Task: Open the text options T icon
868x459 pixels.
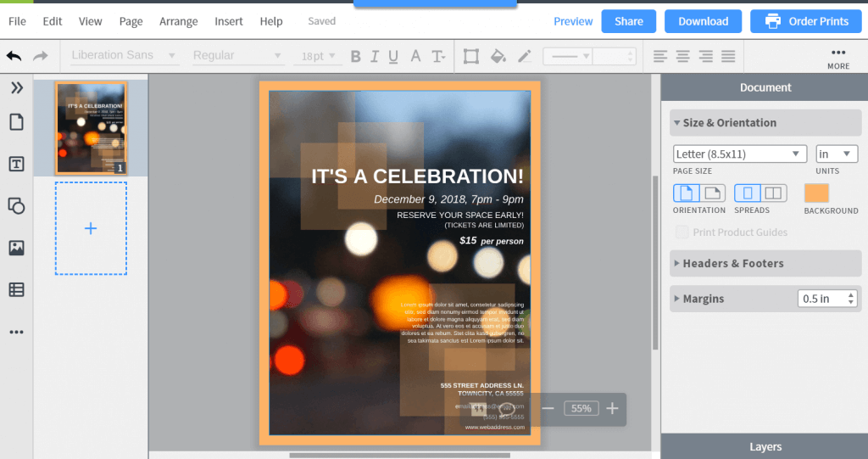Action: [438, 56]
